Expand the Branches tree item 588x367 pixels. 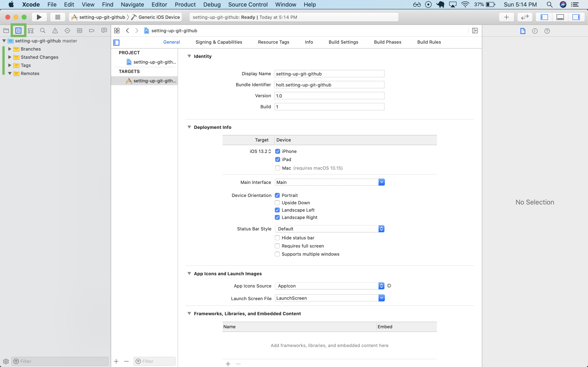point(9,49)
